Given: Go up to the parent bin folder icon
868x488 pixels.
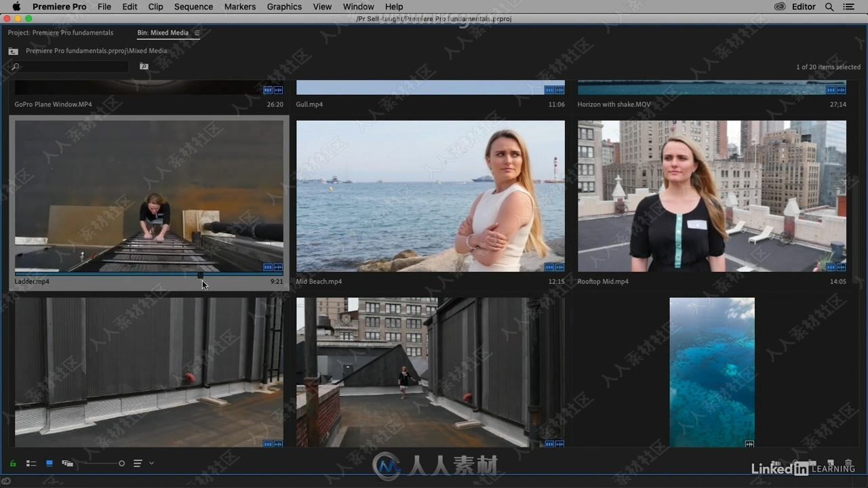Looking at the screenshot, I should [13, 51].
